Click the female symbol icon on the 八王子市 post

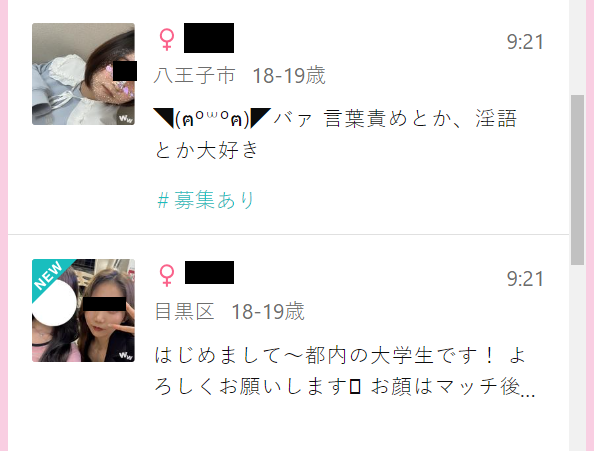point(167,39)
